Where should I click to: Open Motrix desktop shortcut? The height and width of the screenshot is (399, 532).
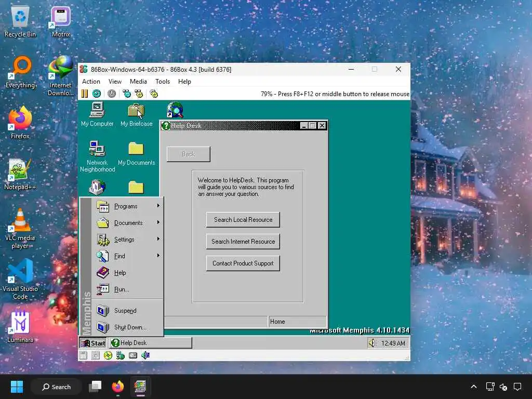point(61,22)
